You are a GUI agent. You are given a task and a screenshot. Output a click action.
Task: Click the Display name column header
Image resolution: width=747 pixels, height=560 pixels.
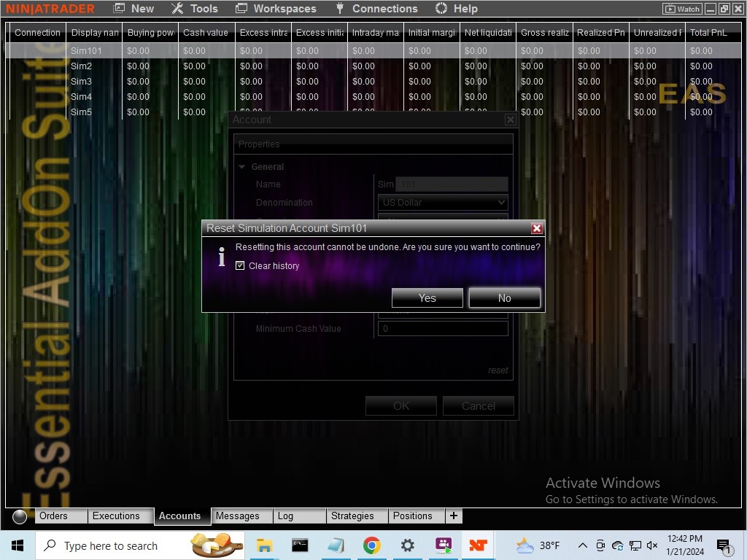click(94, 32)
